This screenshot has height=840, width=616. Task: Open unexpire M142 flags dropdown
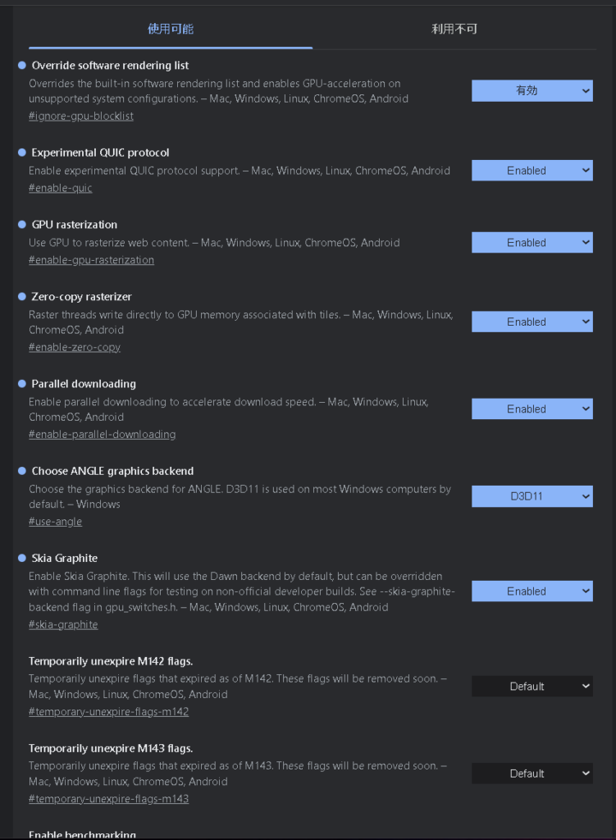(532, 687)
